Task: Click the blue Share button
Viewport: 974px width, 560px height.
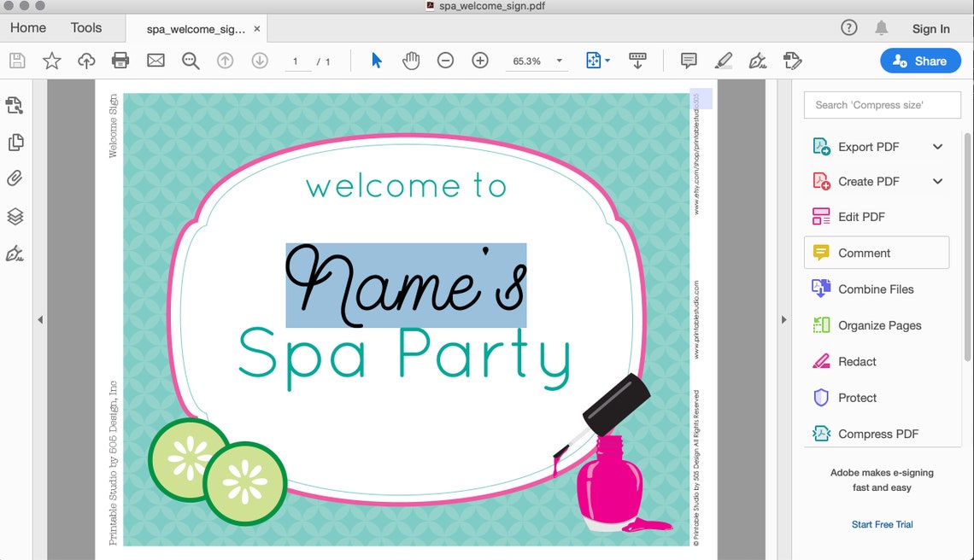Action: 920,61
